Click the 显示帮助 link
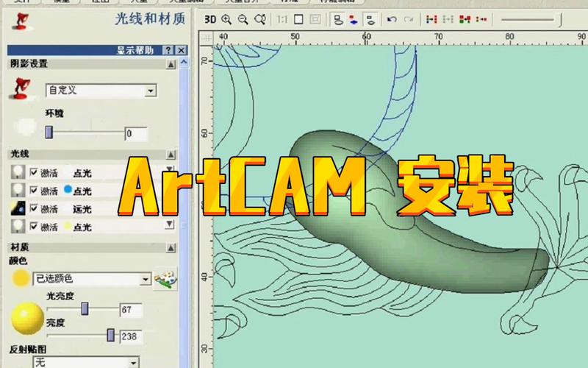588x368 pixels. (135, 50)
